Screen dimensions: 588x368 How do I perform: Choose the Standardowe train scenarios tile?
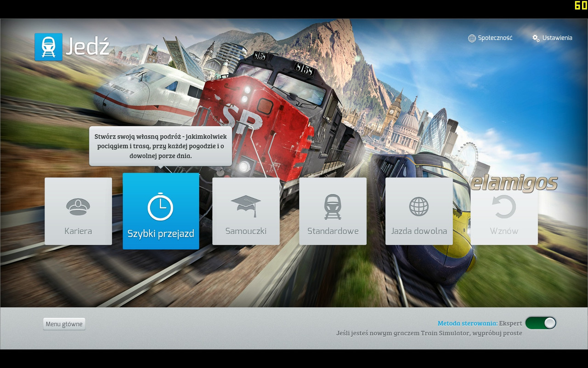pyautogui.click(x=333, y=211)
